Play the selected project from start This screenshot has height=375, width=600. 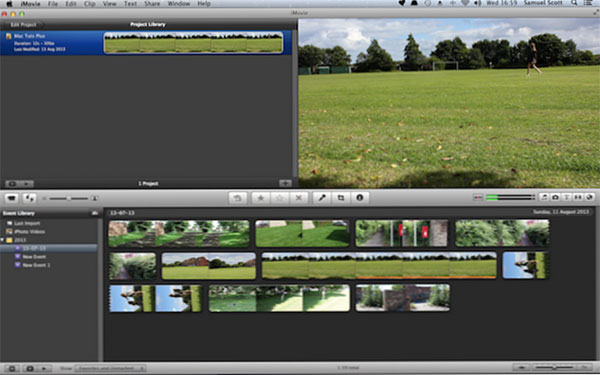pyautogui.click(x=26, y=184)
